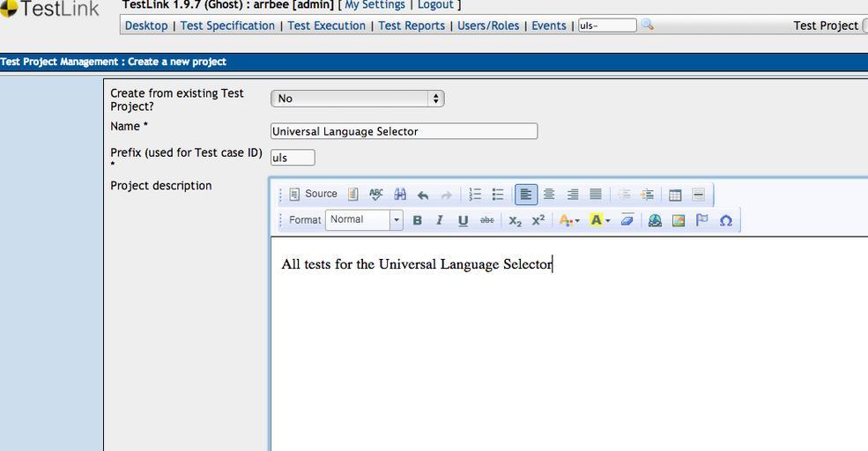Click the Prefix input field containing uls
The height and width of the screenshot is (451, 868).
[293, 158]
